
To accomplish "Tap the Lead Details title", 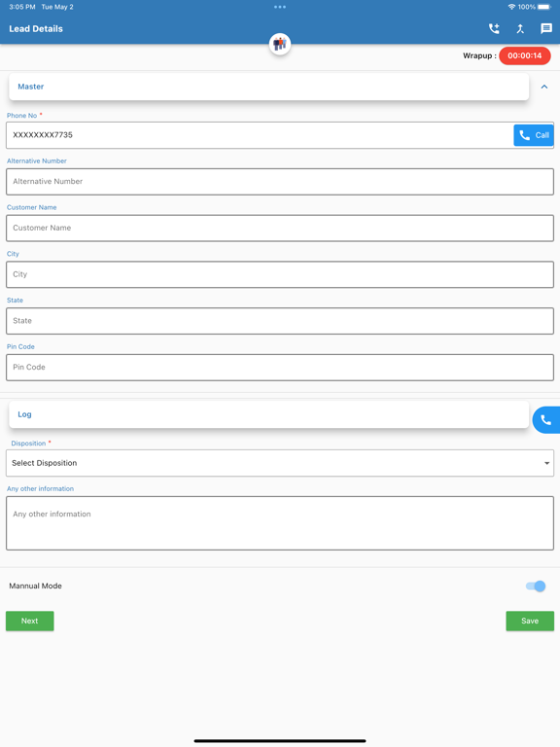I will point(36,28).
